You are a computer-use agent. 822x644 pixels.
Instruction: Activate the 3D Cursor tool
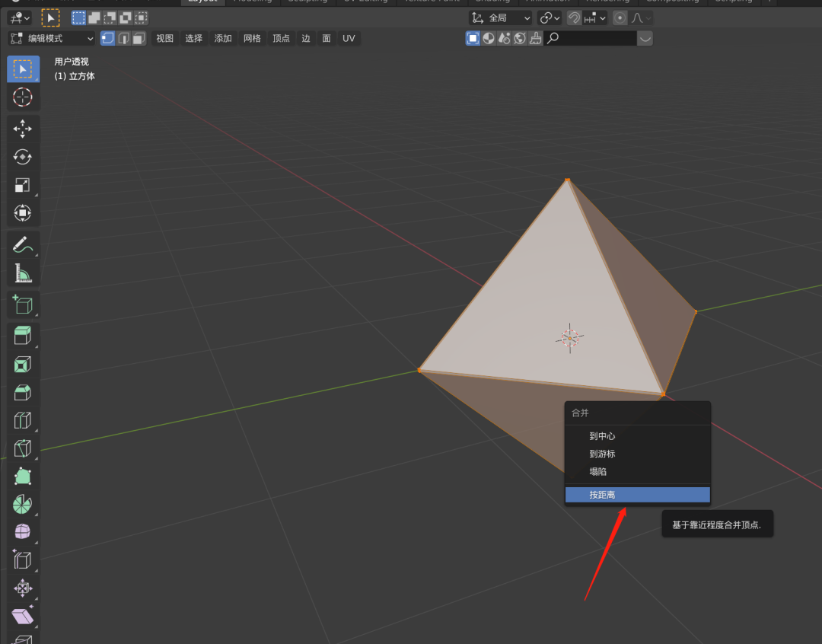23,97
